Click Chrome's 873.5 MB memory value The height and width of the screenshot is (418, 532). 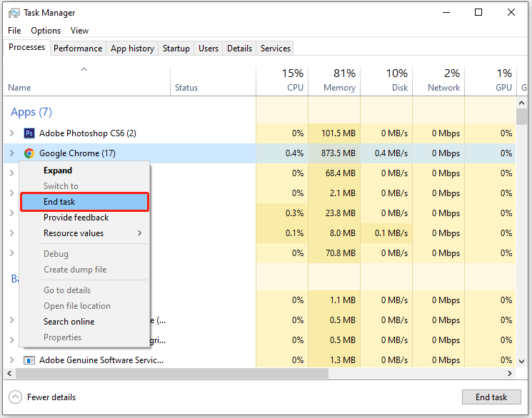(x=338, y=153)
